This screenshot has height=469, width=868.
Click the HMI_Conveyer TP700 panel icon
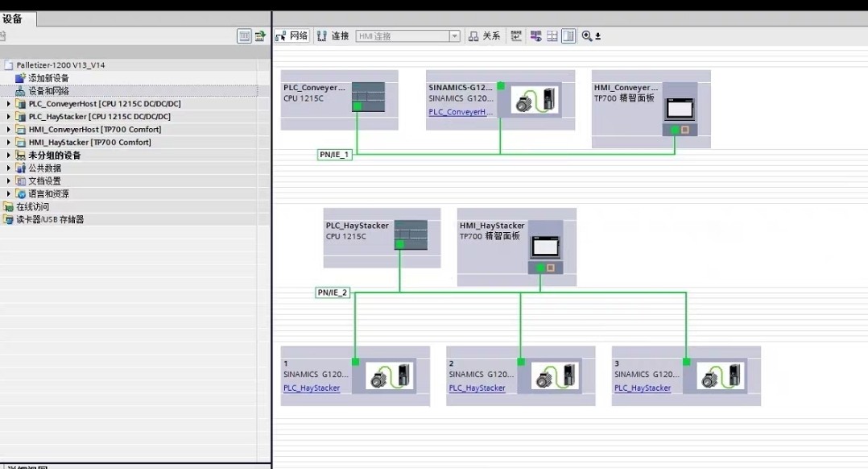(x=680, y=109)
